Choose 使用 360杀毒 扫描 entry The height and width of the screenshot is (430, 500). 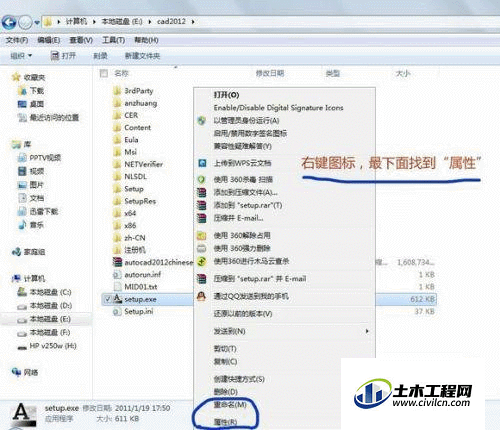pos(243,180)
